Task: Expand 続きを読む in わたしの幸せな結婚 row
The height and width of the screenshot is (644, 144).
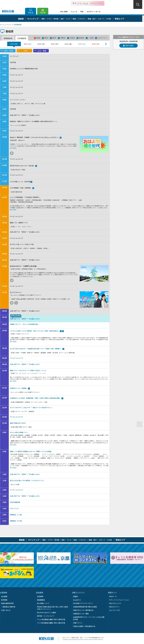Action: point(13,445)
